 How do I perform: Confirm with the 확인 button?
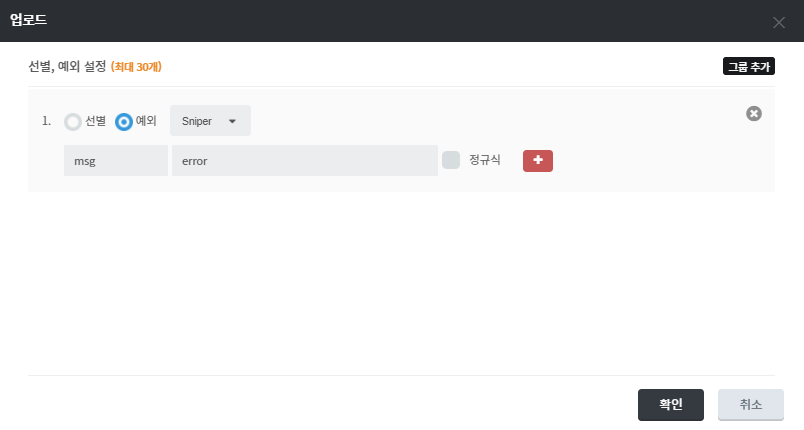pos(670,405)
